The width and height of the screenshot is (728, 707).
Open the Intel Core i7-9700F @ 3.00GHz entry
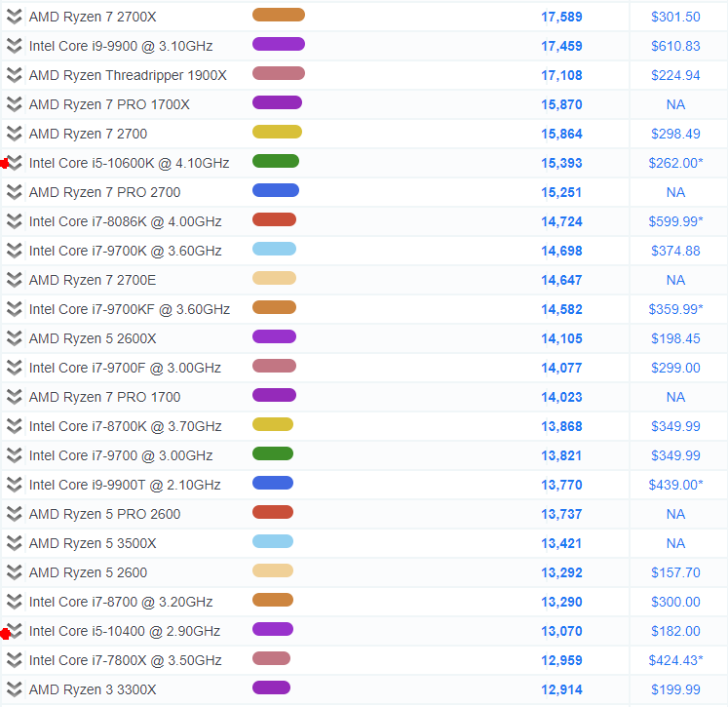click(125, 368)
